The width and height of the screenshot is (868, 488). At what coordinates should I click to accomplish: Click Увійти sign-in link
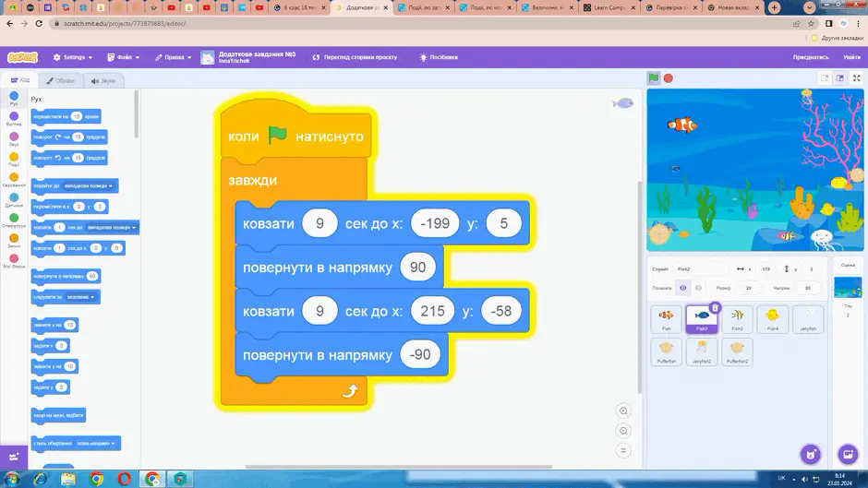[x=851, y=57]
